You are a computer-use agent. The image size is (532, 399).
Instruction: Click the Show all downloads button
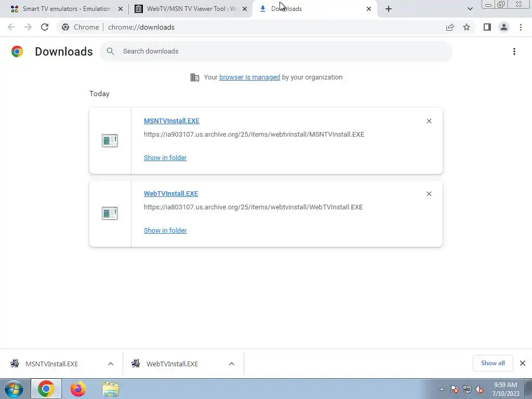pos(493,363)
